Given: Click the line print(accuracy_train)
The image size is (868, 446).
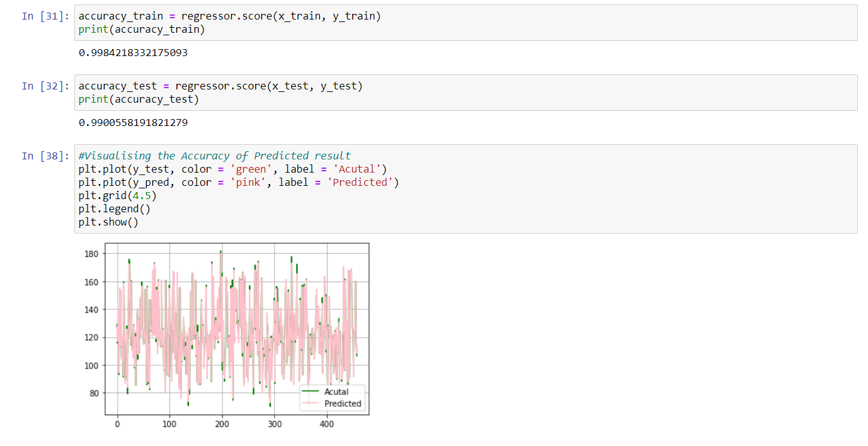Looking at the screenshot, I should (x=142, y=30).
